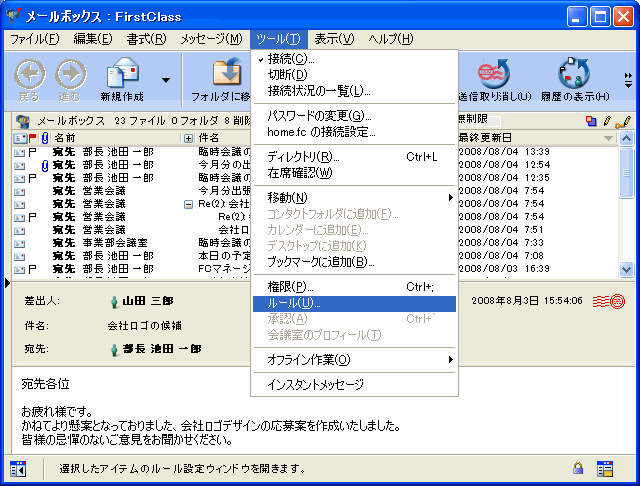640x486 pixels.
Task: Click sender name 山田 三郎
Action: tap(147, 301)
